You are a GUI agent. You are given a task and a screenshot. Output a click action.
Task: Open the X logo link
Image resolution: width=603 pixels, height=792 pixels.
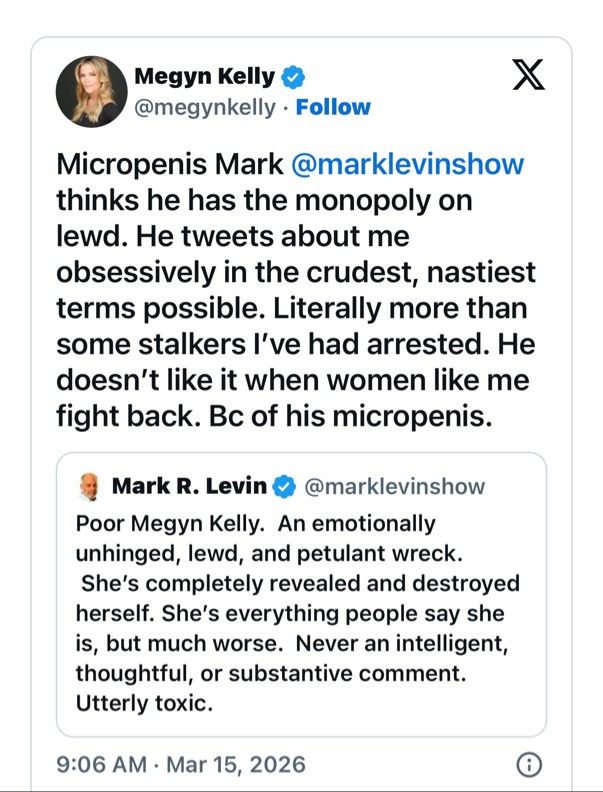(x=528, y=74)
